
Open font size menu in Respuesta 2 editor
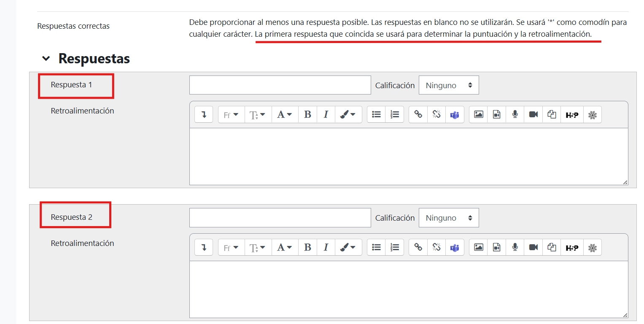point(258,247)
